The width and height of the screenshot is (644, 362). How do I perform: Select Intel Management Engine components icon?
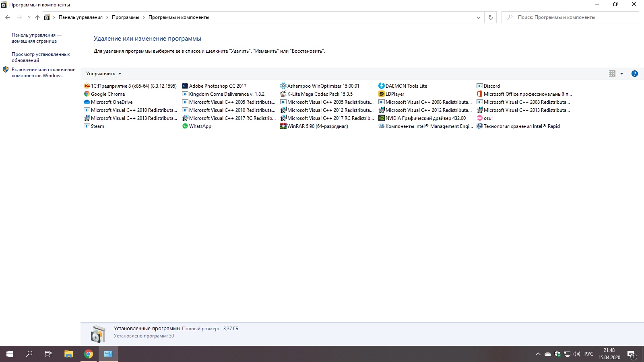[x=381, y=126]
